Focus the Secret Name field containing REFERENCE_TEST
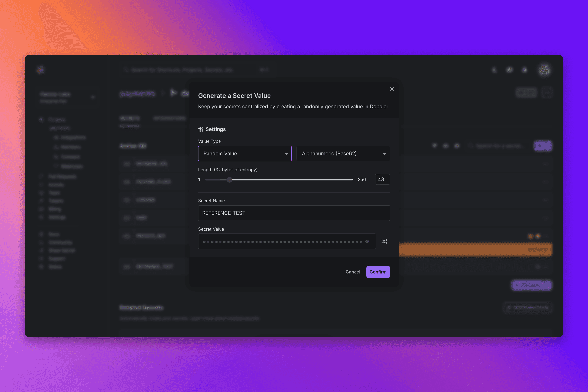This screenshot has width=588, height=392. point(294,213)
